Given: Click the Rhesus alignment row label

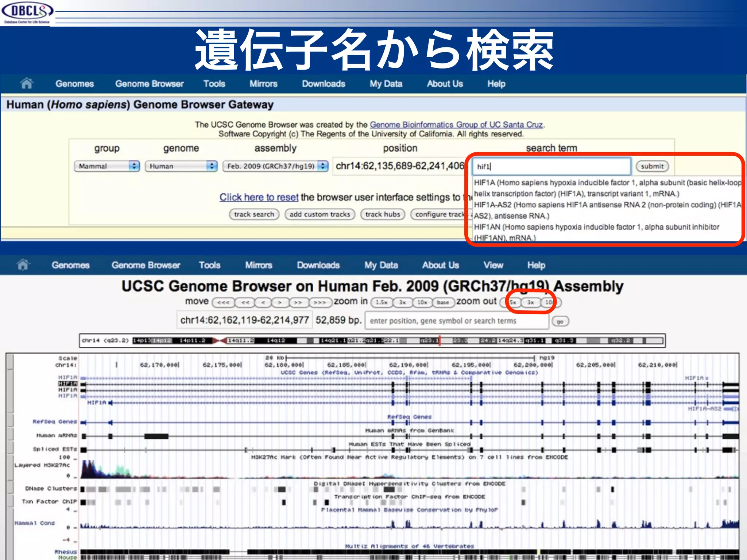Looking at the screenshot, I should click(x=66, y=552).
